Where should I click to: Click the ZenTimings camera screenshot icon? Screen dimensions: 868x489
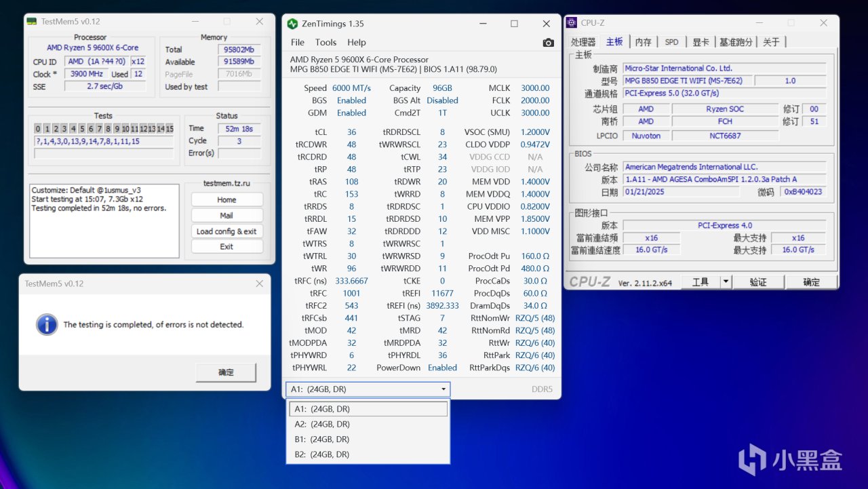point(548,43)
